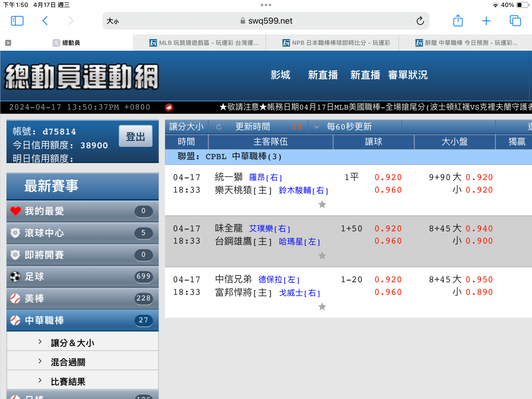This screenshot has height=399, width=532.
Task: Bet 統一獅 game 大 odds 0.920
Action: (479, 177)
